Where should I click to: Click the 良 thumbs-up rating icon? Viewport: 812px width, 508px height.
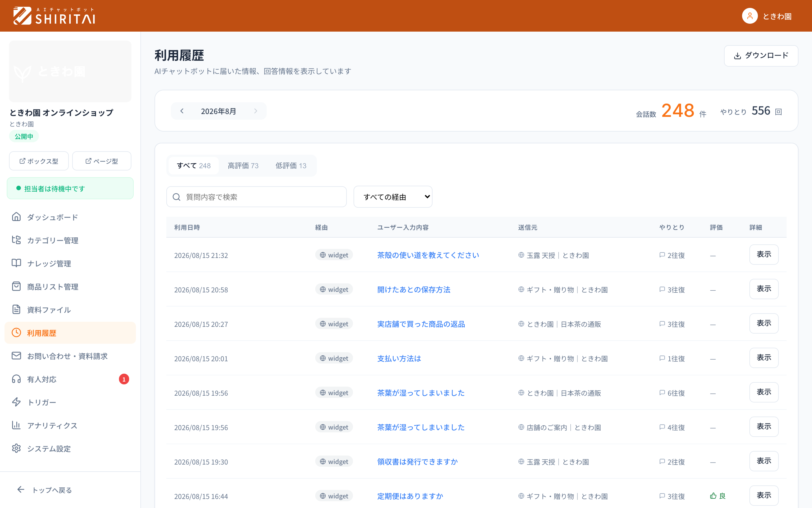pos(713,496)
